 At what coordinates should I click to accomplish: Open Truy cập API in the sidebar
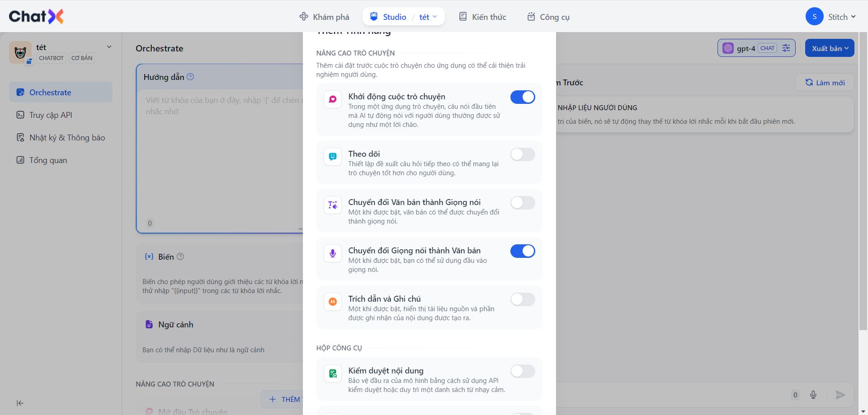tap(61, 115)
